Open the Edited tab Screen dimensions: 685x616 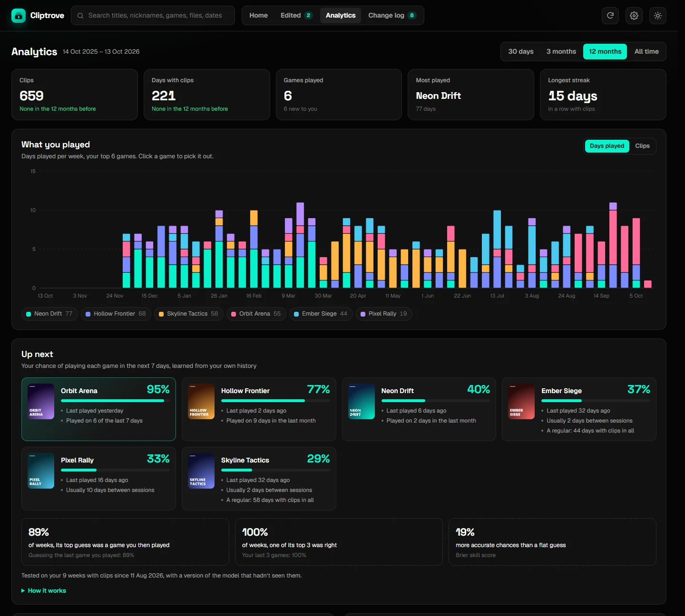[296, 16]
